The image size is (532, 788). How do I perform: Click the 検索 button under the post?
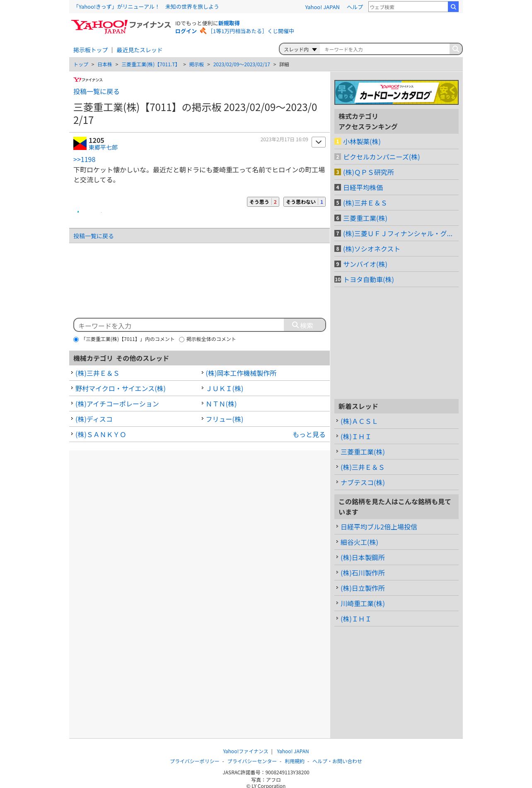[x=304, y=325]
